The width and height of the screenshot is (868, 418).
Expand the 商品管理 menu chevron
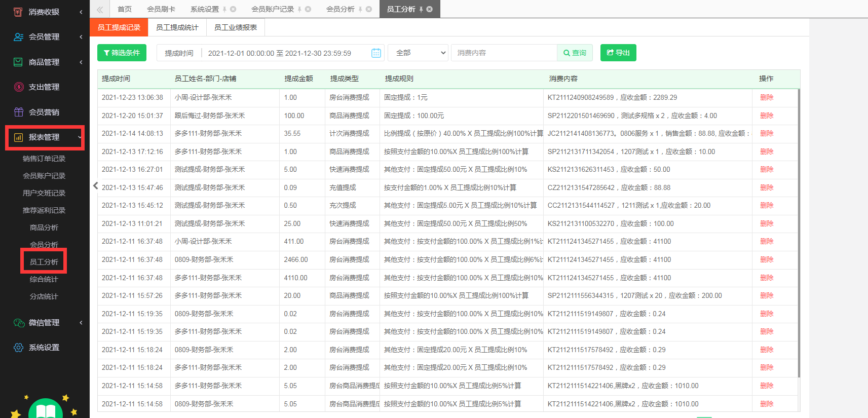[x=81, y=62]
